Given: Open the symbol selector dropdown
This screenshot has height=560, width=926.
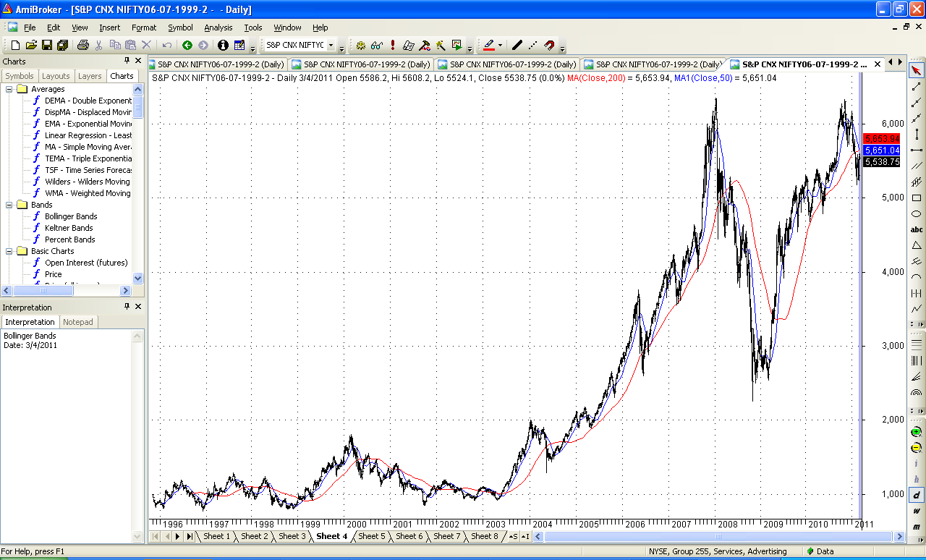Looking at the screenshot, I should tap(331, 45).
